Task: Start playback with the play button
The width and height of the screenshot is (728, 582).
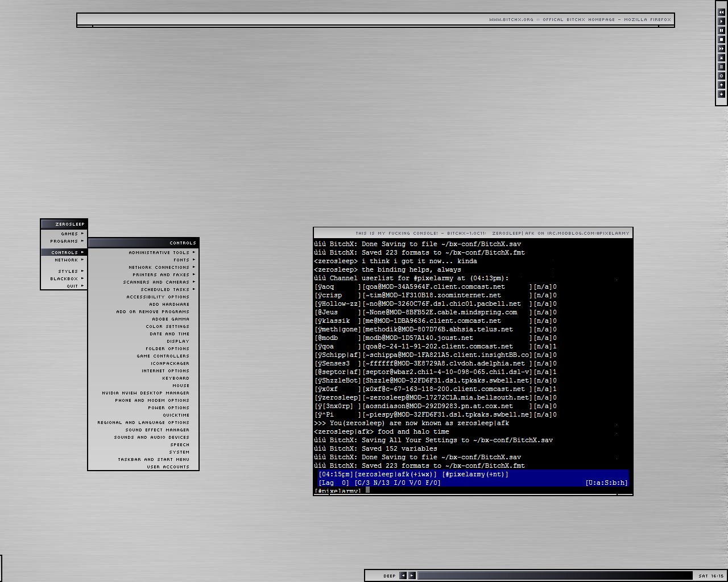Action: click(722, 21)
